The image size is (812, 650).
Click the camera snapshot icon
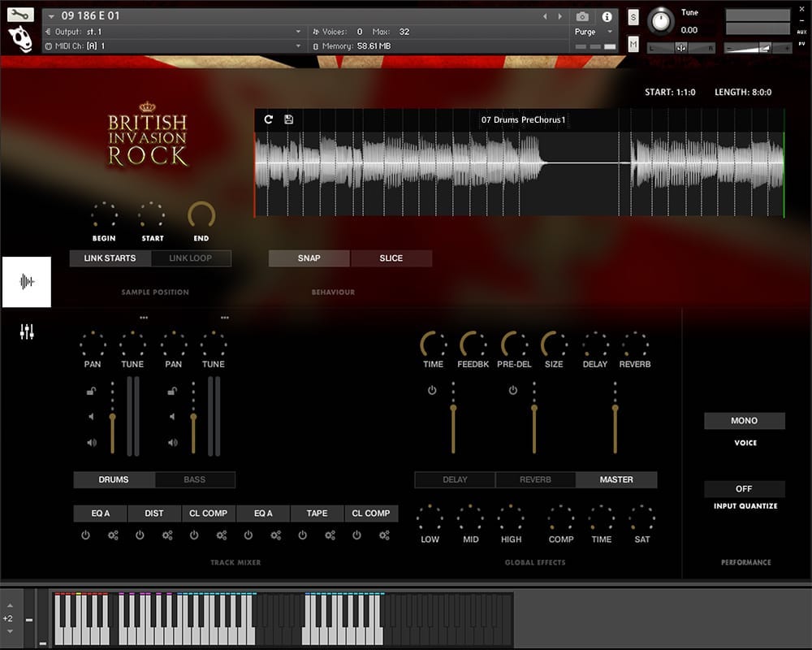click(582, 17)
